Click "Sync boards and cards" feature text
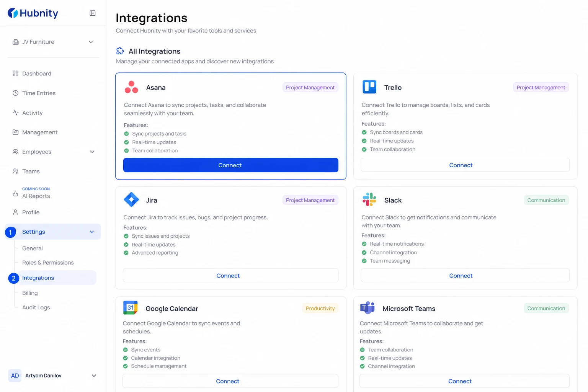Image resolution: width=588 pixels, height=392 pixels. (x=396, y=132)
